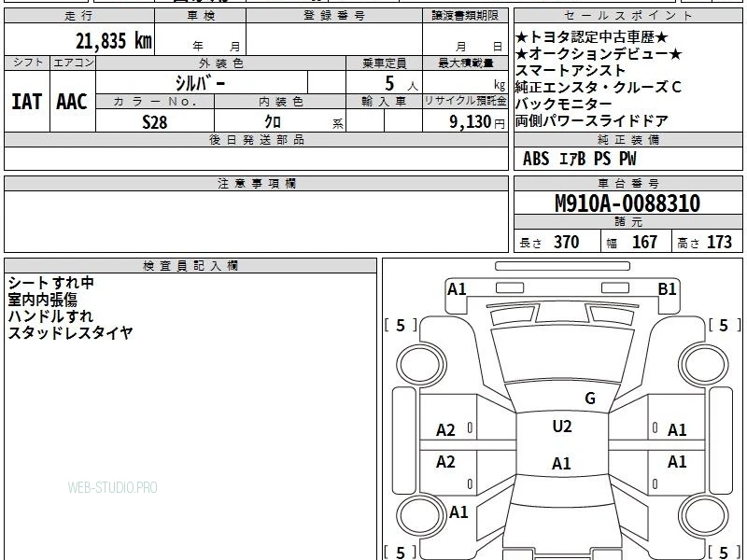Click the シートすれ中 inspector note
Viewport: 747px width, 560px height.
tap(51, 283)
